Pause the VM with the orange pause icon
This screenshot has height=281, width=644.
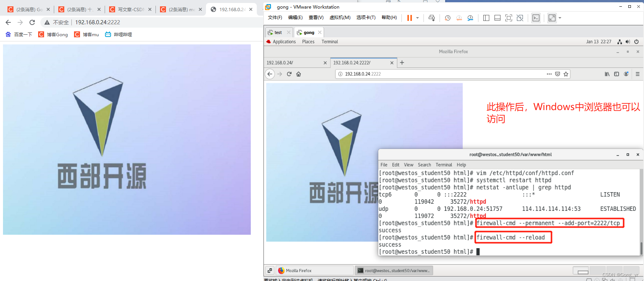click(410, 18)
